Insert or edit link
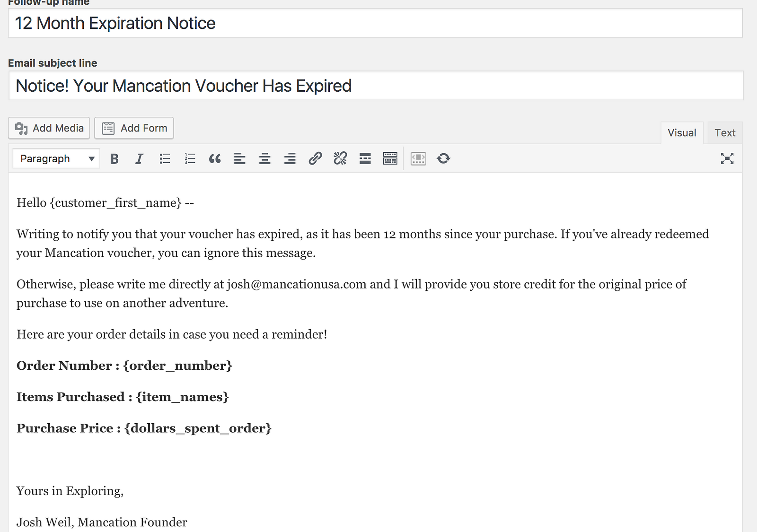The height and width of the screenshot is (532, 757). tap(315, 158)
